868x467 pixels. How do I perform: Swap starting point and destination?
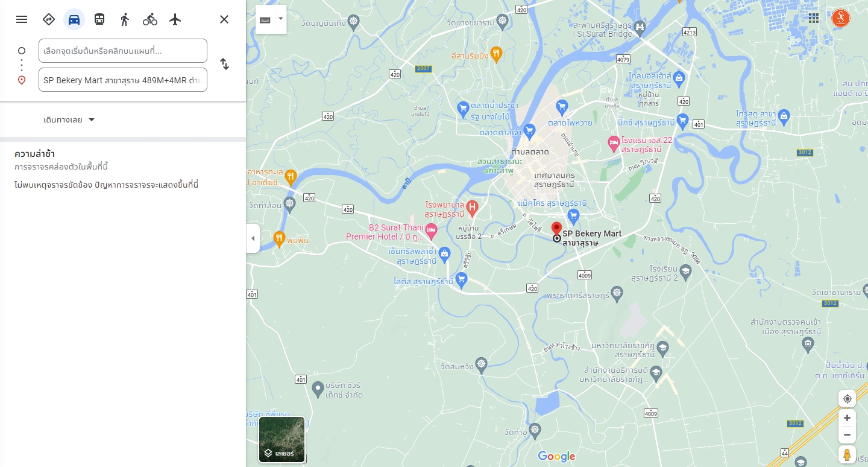coord(224,64)
